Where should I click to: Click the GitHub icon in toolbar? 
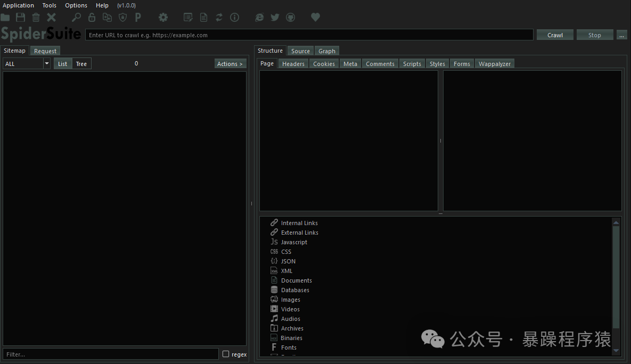tap(290, 18)
